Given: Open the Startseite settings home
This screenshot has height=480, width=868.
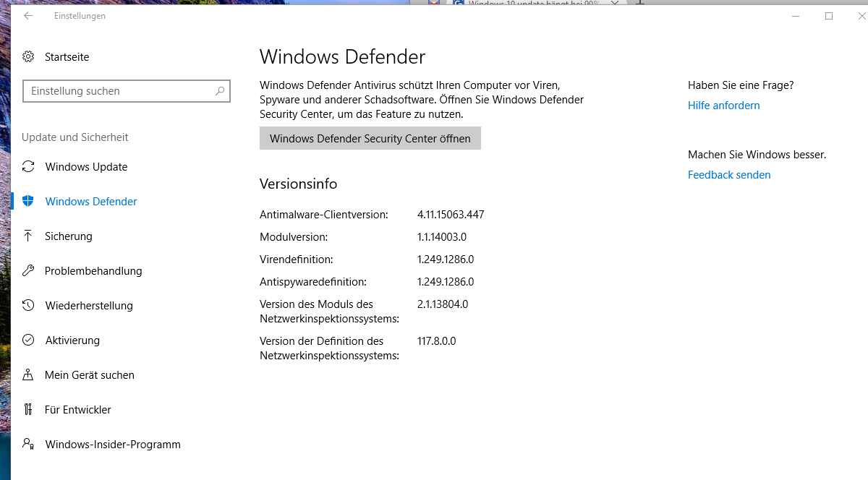Looking at the screenshot, I should click(67, 56).
